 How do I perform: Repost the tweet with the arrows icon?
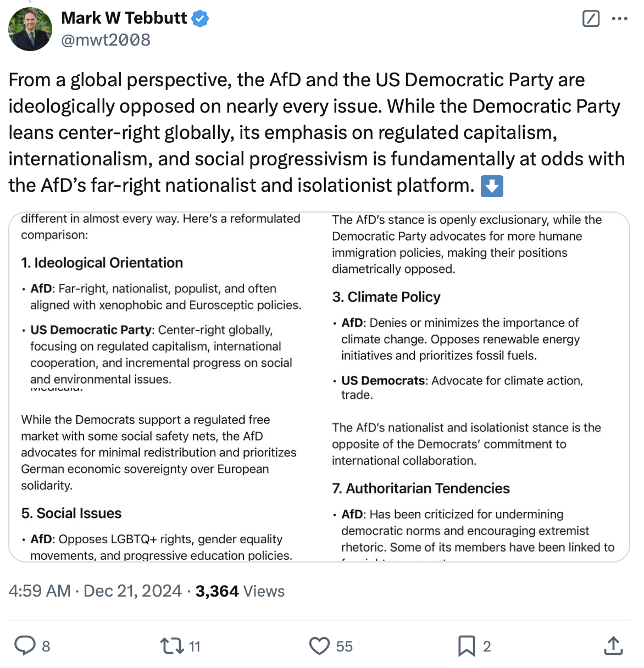click(171, 645)
